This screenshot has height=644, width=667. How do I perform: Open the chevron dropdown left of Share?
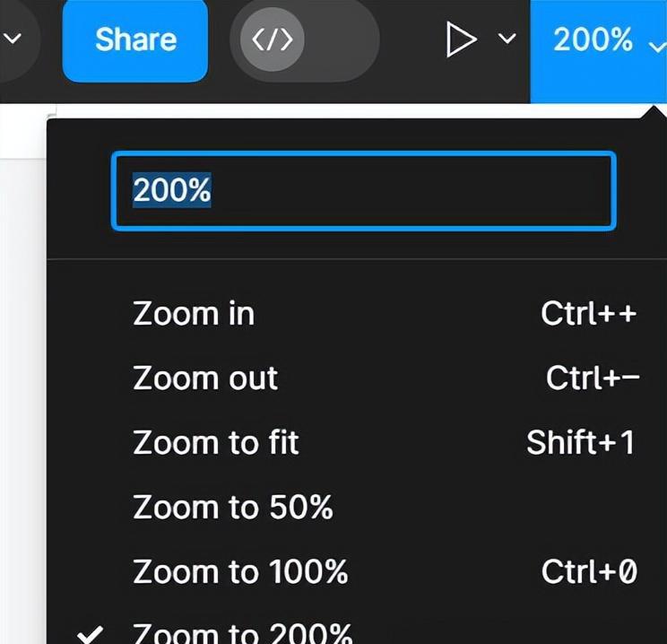coord(13,39)
